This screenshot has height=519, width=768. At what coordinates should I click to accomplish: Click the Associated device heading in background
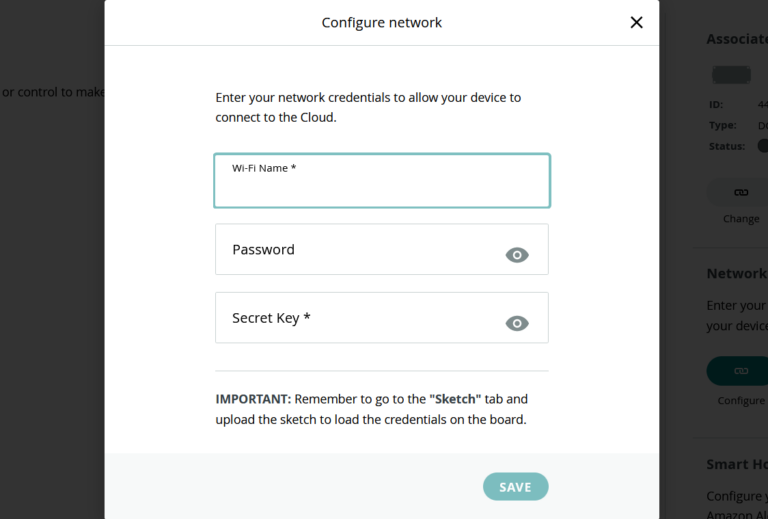coord(737,39)
